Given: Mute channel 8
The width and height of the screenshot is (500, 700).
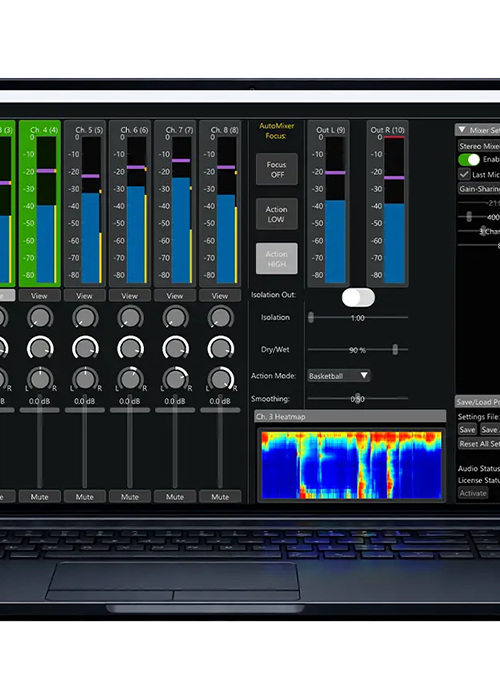Looking at the screenshot, I should point(220,496).
